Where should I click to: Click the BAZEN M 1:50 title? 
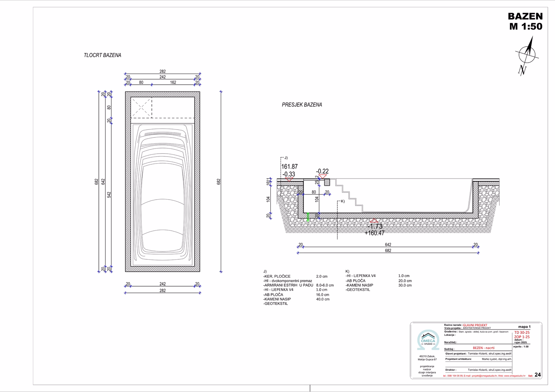pyautogui.click(x=525, y=21)
